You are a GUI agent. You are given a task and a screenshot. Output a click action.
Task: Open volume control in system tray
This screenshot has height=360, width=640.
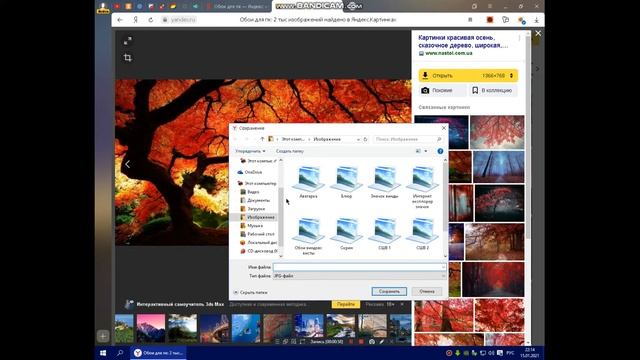(x=491, y=353)
